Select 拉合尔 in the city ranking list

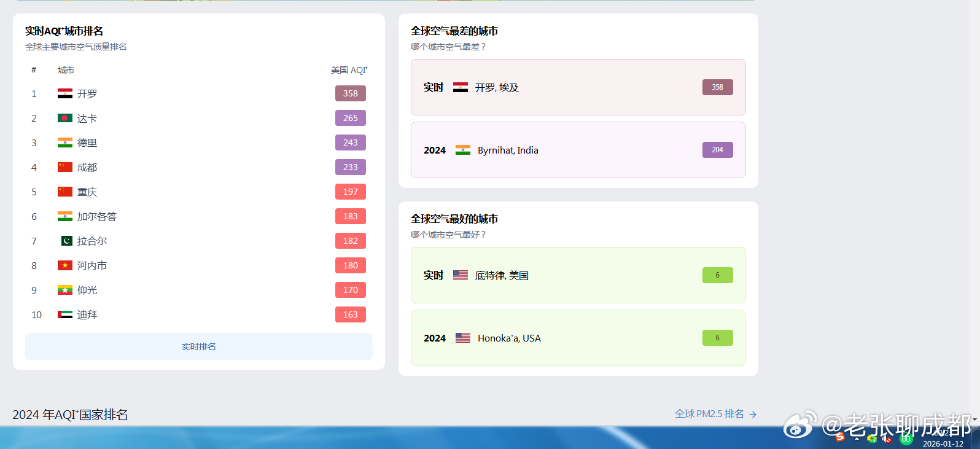tap(92, 241)
